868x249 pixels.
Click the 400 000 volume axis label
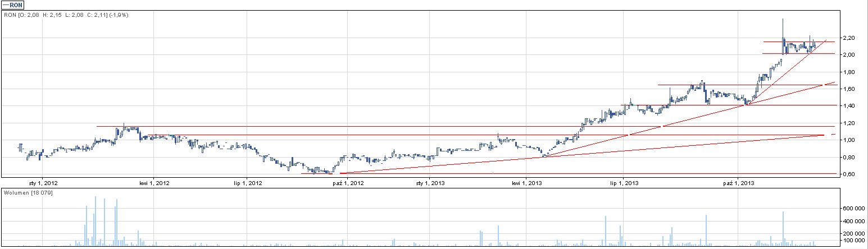coord(853,222)
